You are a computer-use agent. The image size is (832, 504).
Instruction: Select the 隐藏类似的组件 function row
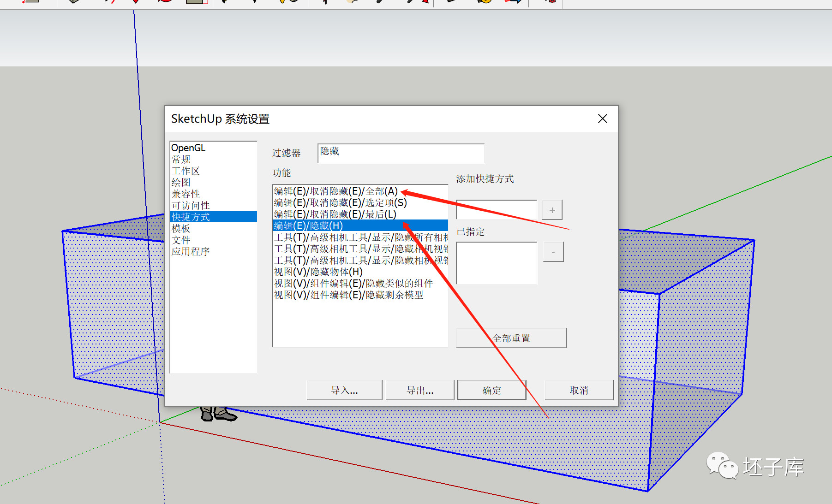[360, 284]
